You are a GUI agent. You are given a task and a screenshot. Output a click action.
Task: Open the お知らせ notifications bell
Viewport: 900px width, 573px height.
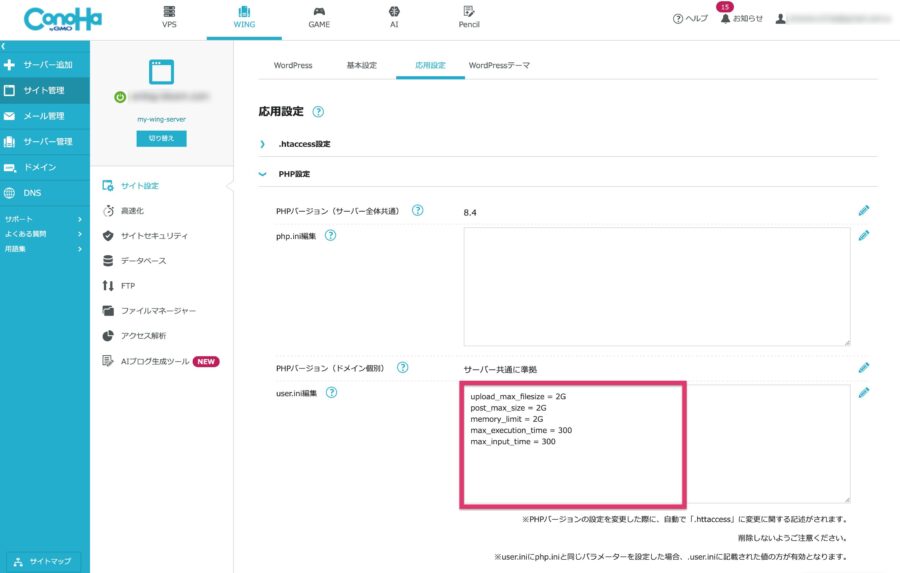click(x=742, y=18)
